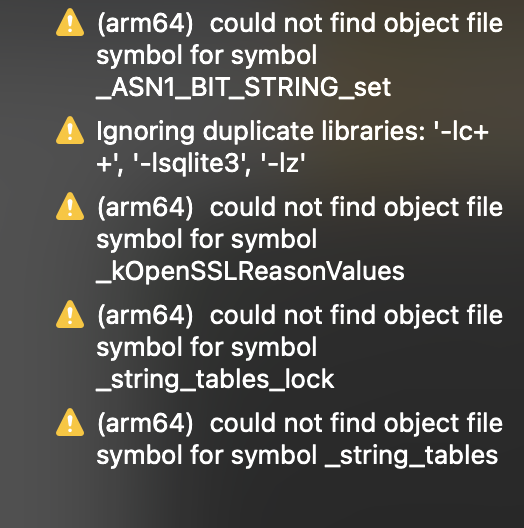Select the final _string_tables symbol warning
This screenshot has height=528, width=524.
(280, 439)
